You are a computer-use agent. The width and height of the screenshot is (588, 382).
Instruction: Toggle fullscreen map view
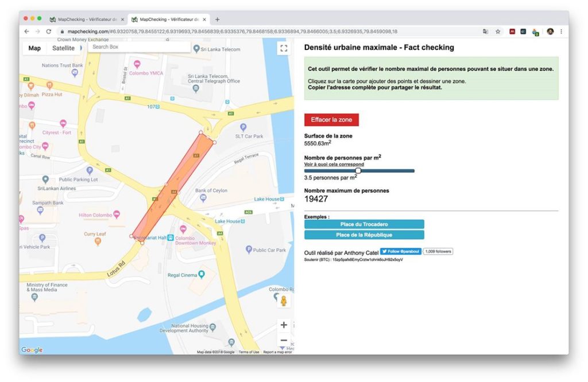pyautogui.click(x=284, y=48)
